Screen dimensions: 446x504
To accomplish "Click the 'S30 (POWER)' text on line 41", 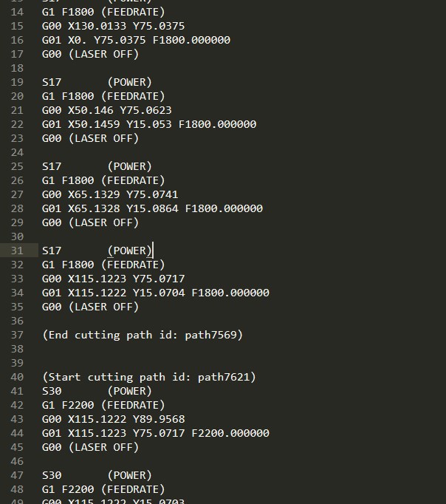I will pos(96,391).
